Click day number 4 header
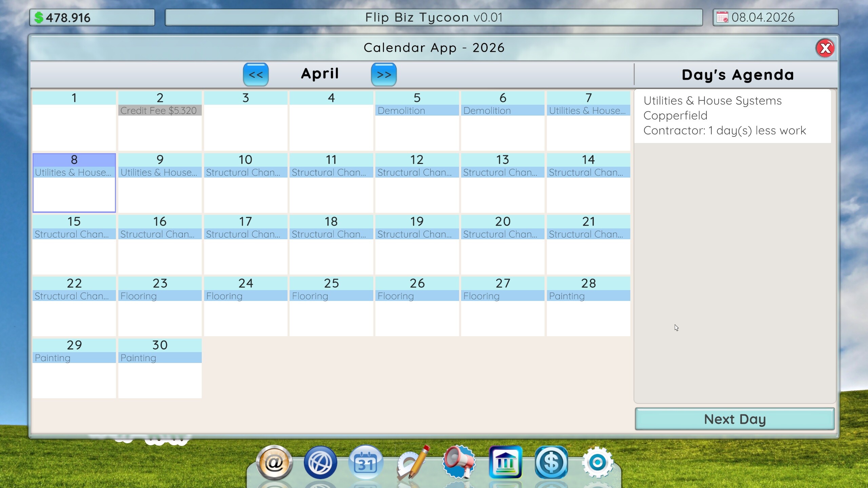Screen dimensions: 868x488 click(331, 98)
